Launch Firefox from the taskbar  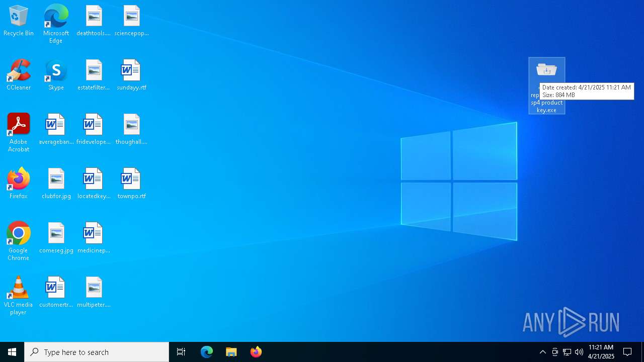[x=256, y=352]
